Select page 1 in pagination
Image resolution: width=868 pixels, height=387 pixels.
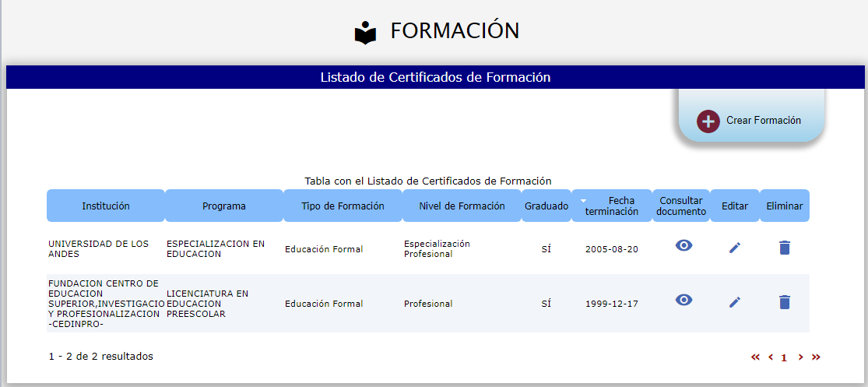(784, 357)
